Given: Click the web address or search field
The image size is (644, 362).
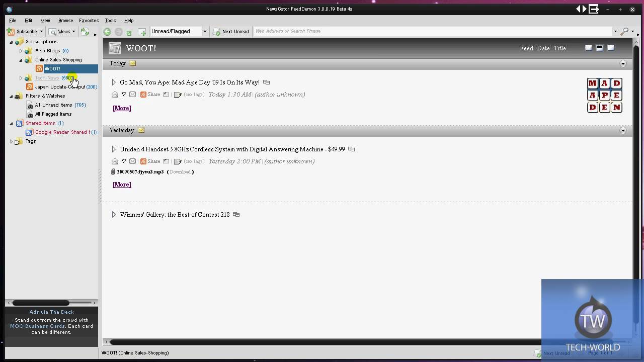Looking at the screenshot, I should pos(433,31).
